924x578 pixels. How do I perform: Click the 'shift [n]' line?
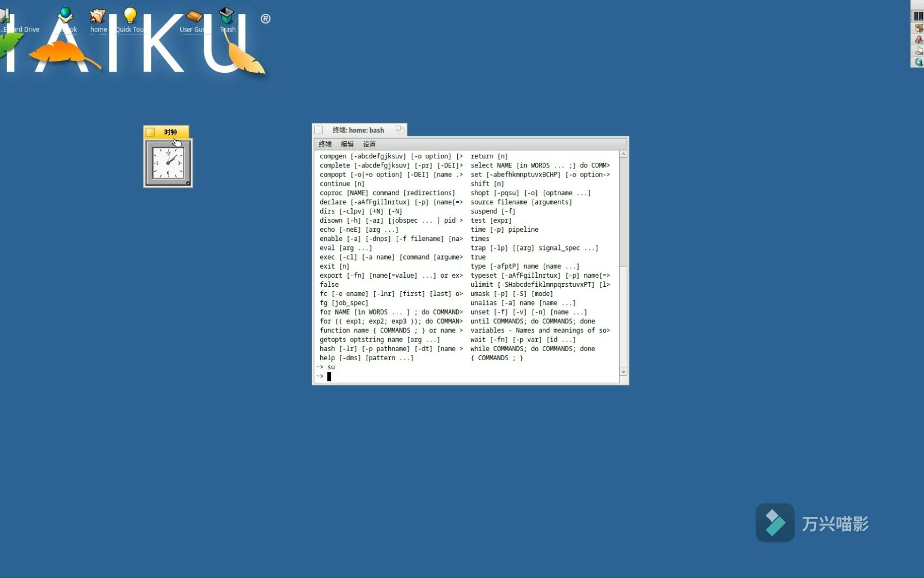coord(487,184)
